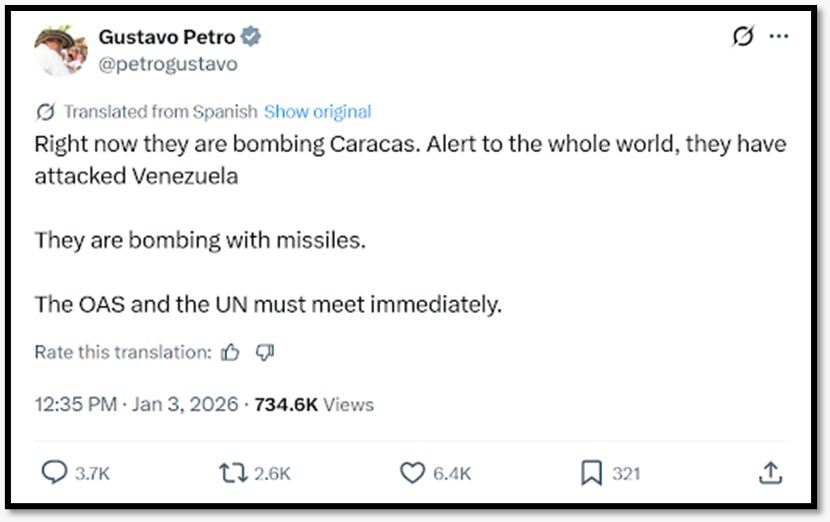
Task: Like the tweet with heart icon
Action: click(x=412, y=472)
